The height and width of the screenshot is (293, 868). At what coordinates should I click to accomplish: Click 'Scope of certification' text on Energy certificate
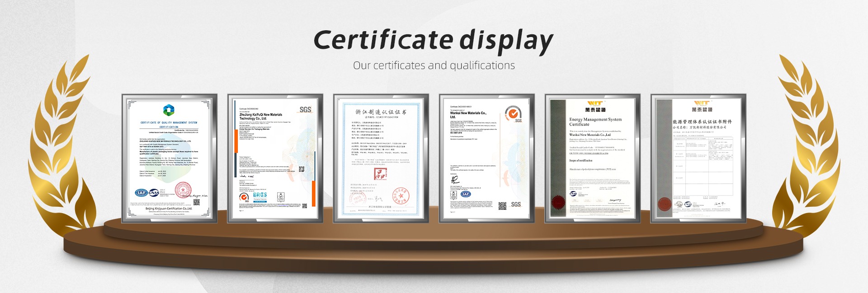pos(581,161)
